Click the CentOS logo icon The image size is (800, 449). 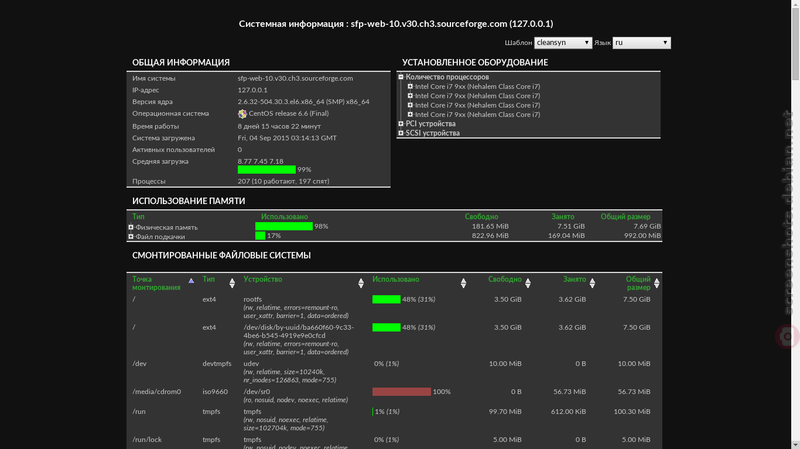pos(242,114)
